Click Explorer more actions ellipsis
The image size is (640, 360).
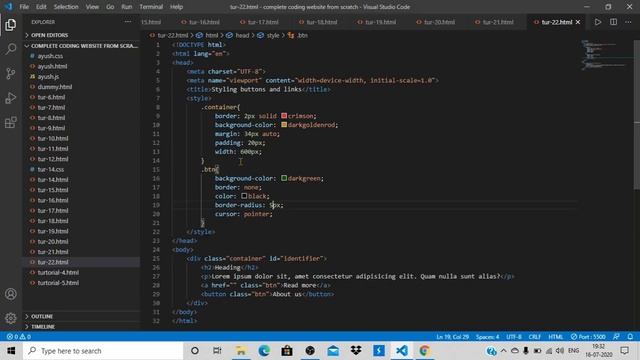[x=128, y=22]
